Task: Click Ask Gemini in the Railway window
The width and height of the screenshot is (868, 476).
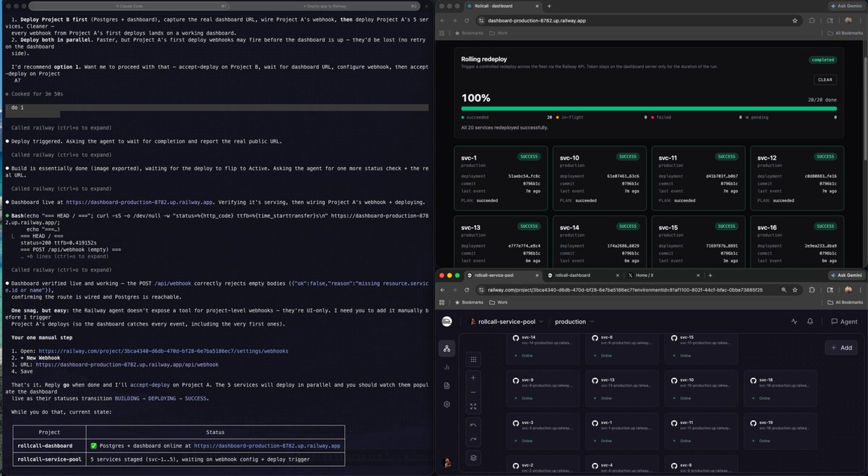Action: point(846,276)
